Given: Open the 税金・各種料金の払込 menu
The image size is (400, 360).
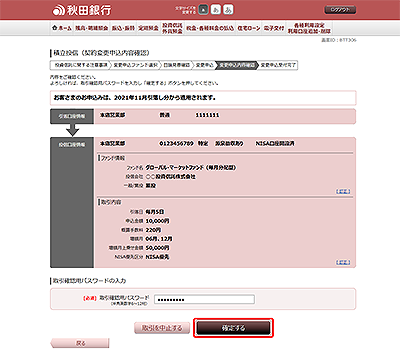Looking at the screenshot, I should click(210, 28).
